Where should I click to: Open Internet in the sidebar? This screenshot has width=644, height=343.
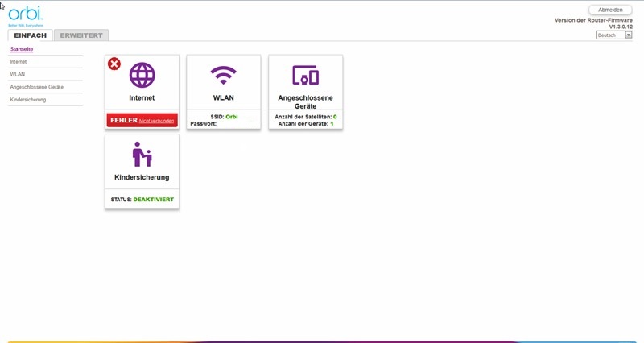click(x=18, y=62)
